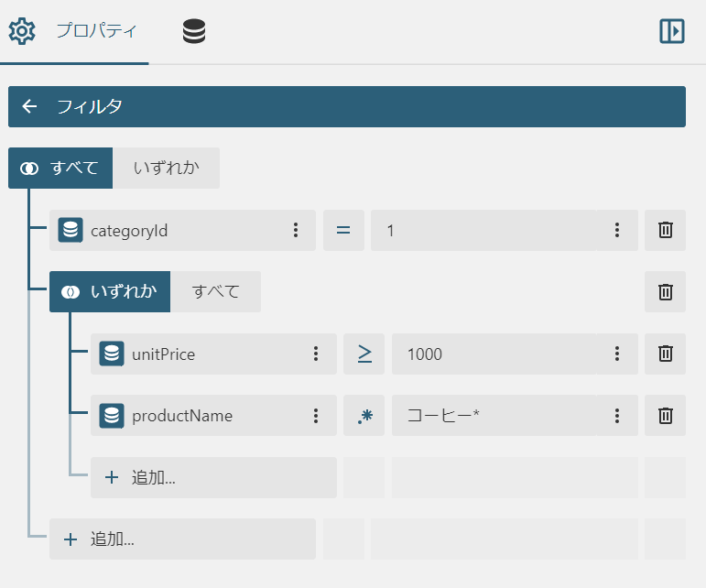Add a condition to nested group
706x588 pixels.
tap(213, 478)
